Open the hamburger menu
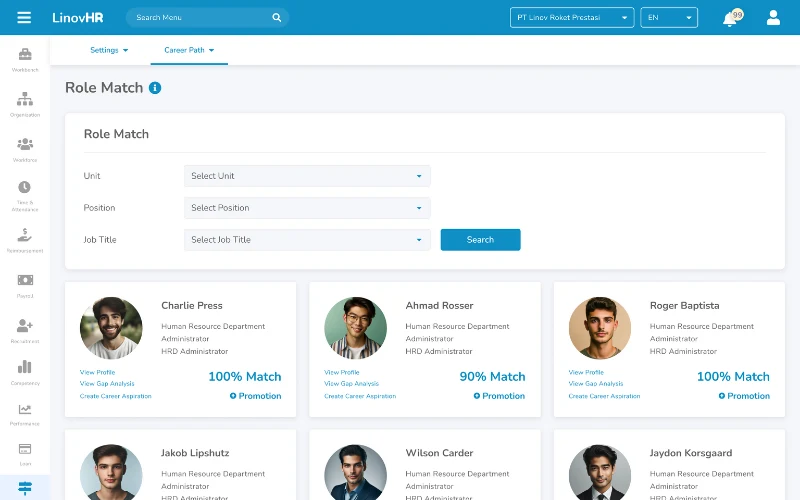The width and height of the screenshot is (800, 500). (x=24, y=18)
